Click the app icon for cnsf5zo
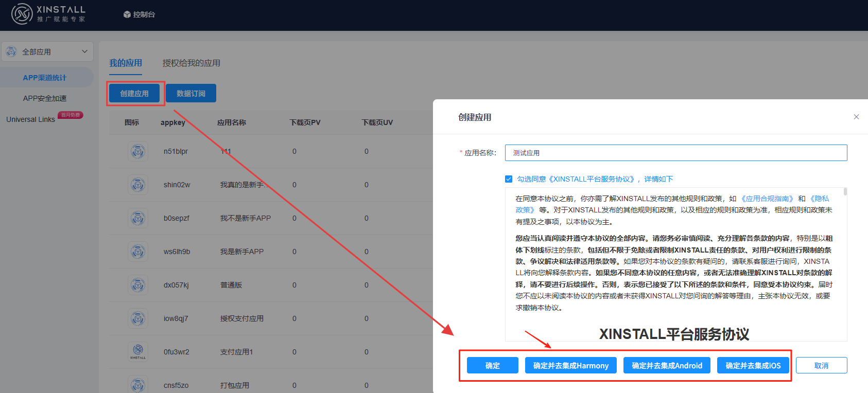 [x=137, y=385]
